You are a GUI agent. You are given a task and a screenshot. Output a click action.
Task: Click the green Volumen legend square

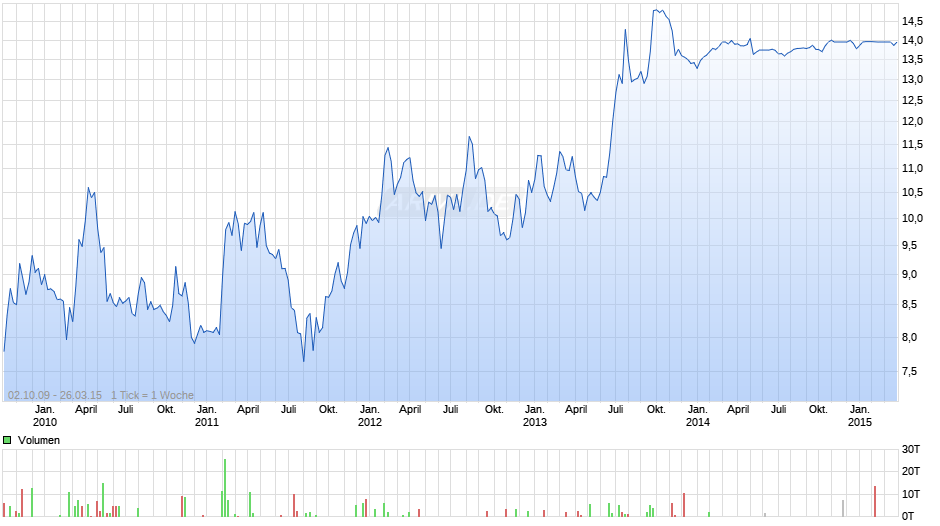[7, 440]
